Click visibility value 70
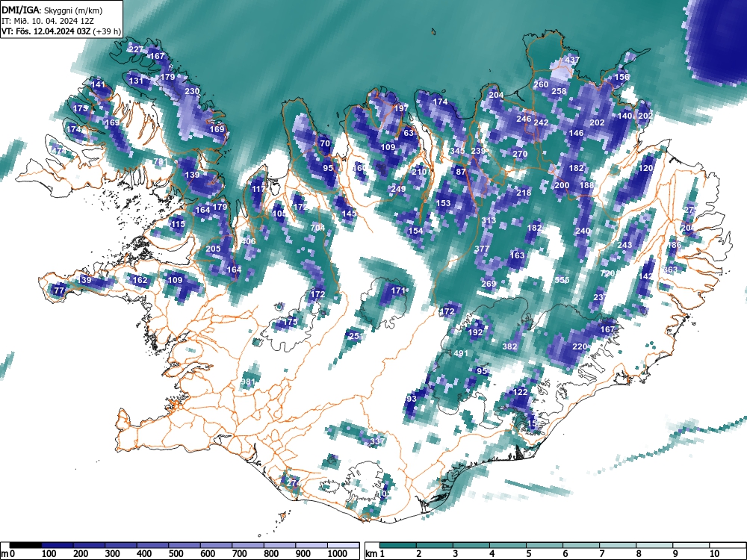Image resolution: width=747 pixels, height=560 pixels. pos(325,143)
